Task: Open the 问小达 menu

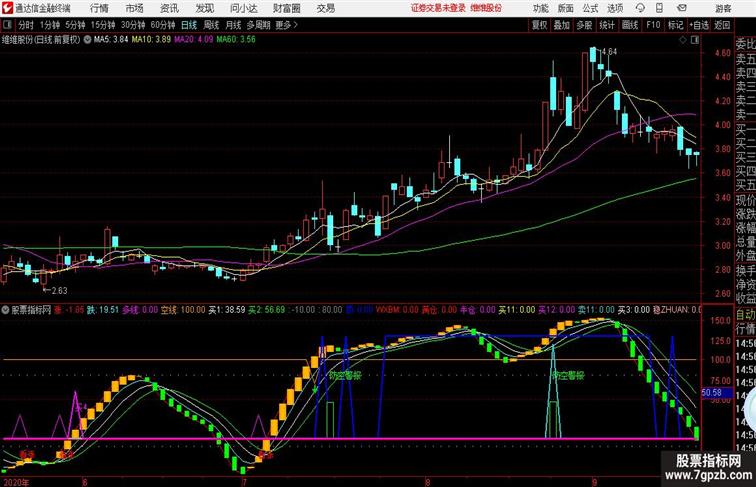Action: tap(244, 8)
